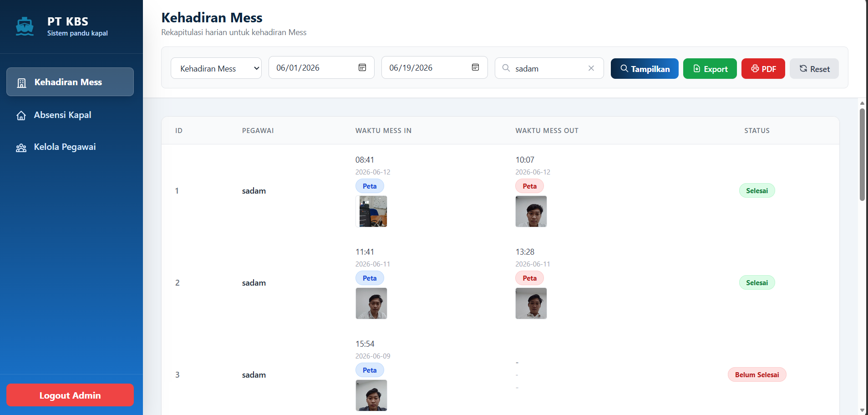
Task: Click the page vertical scrollbar thumb
Action: point(862,154)
